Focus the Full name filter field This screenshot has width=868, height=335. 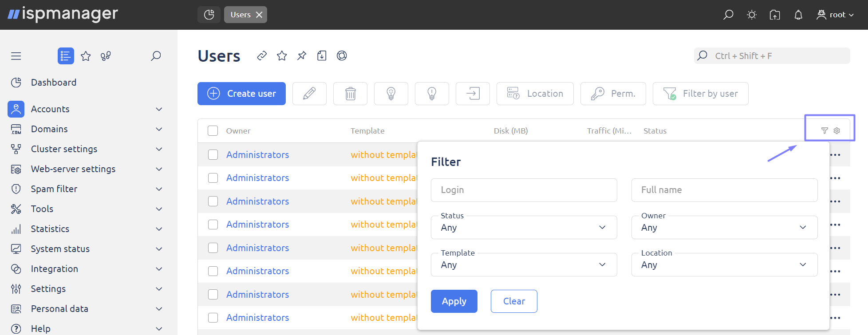(724, 190)
